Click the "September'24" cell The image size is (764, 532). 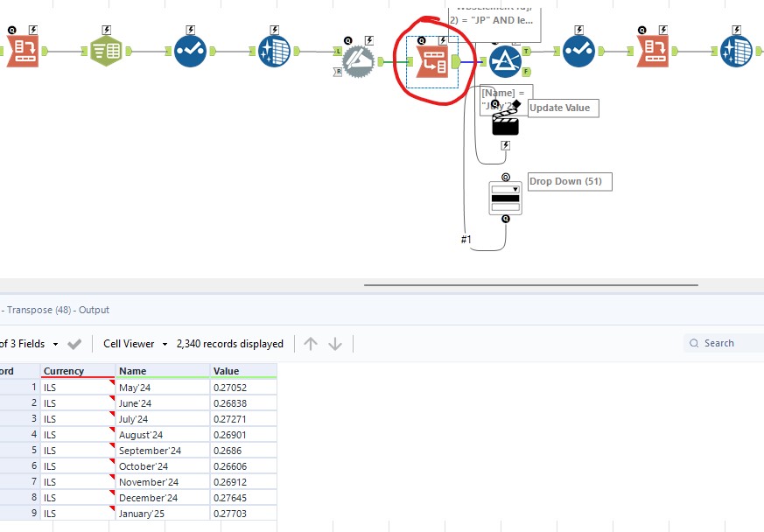click(x=163, y=451)
